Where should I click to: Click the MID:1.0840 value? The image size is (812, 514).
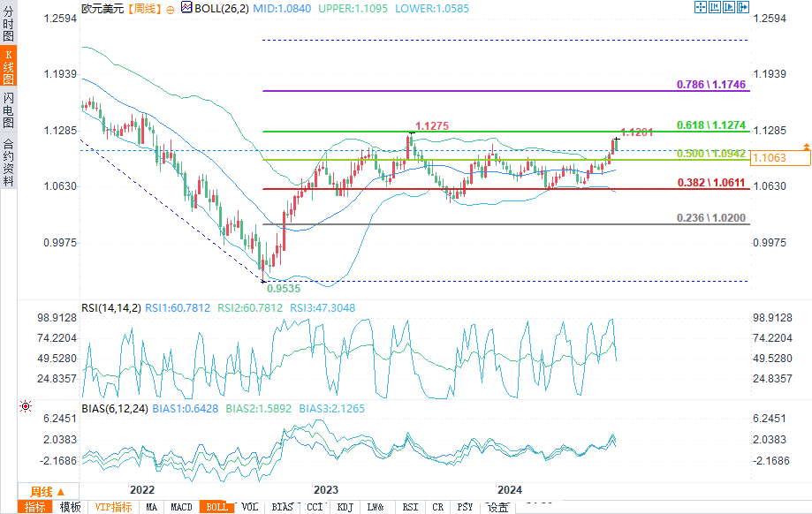(x=282, y=8)
